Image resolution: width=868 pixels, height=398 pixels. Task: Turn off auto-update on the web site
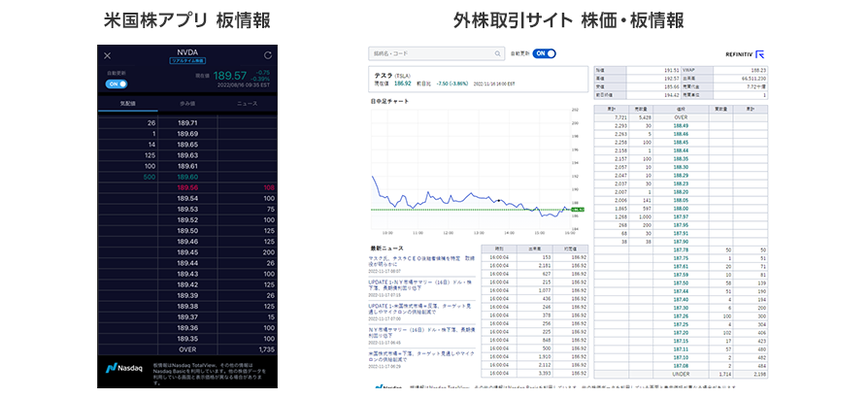tap(544, 53)
